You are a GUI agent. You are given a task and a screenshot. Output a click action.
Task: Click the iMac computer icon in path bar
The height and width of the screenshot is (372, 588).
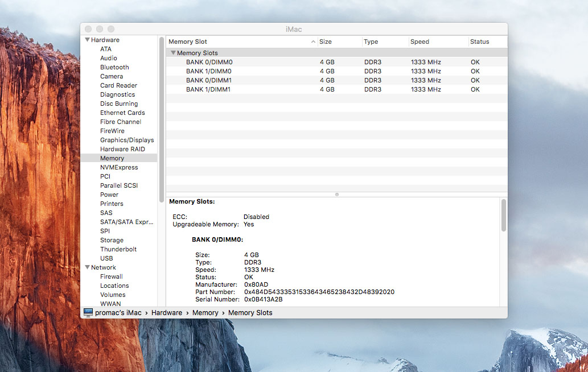point(88,312)
